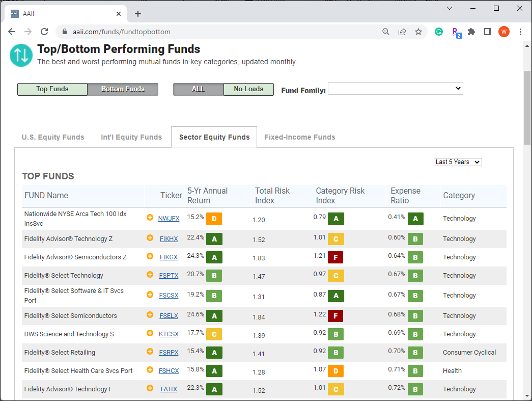The image size is (532, 401).
Task: Switch to the Bottom Funds toggle
Action: (x=123, y=89)
